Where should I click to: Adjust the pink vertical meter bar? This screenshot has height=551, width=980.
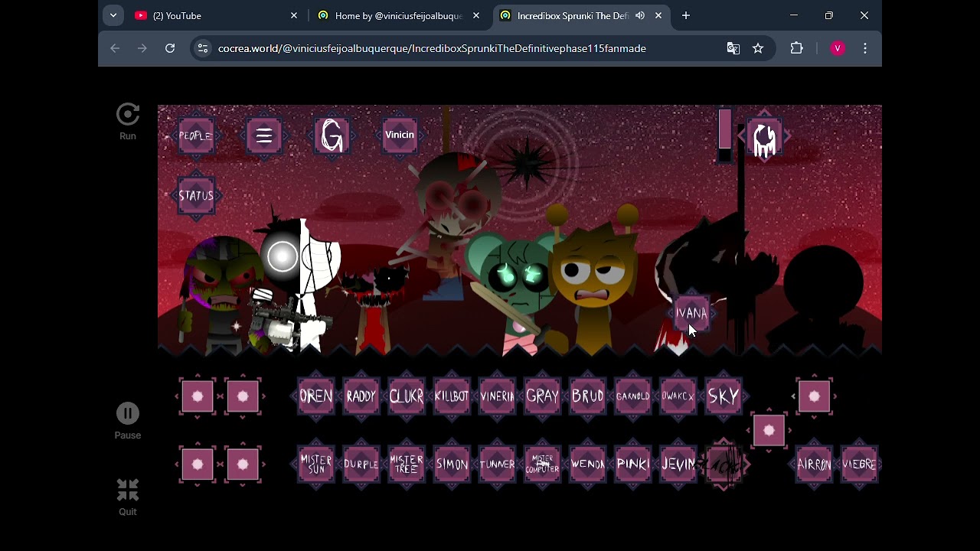tap(725, 135)
